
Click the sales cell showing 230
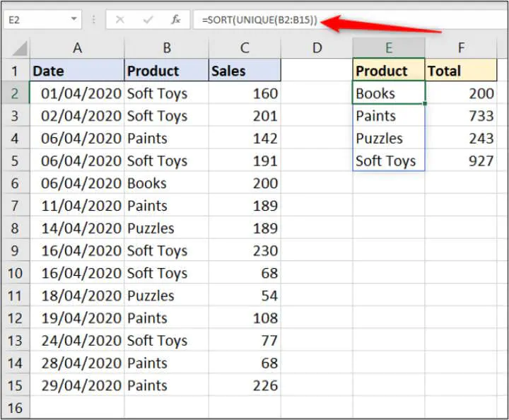245,250
